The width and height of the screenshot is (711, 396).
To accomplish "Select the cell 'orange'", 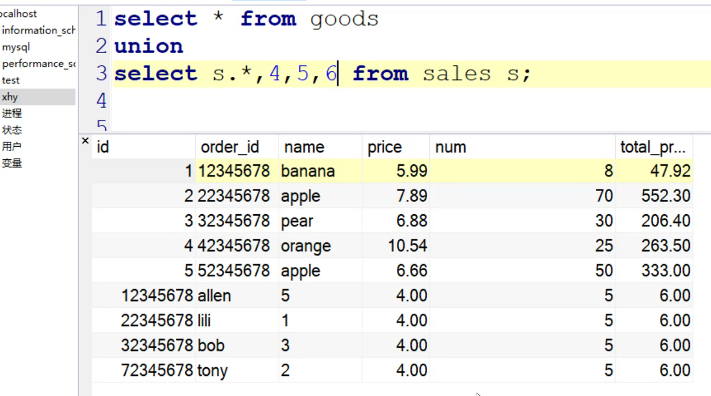I will point(320,246).
